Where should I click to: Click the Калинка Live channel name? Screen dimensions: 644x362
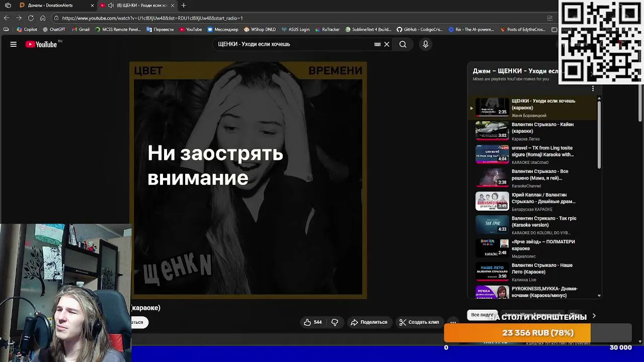click(524, 280)
